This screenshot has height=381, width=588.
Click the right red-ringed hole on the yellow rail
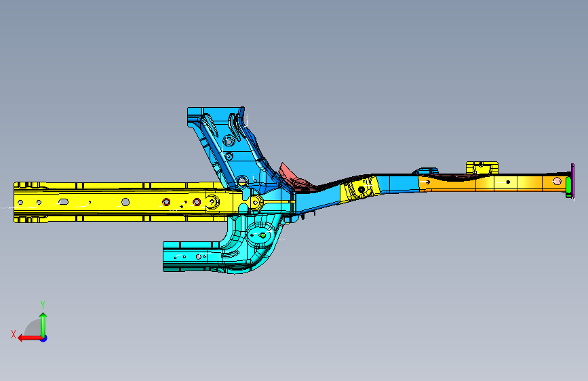pos(197,202)
